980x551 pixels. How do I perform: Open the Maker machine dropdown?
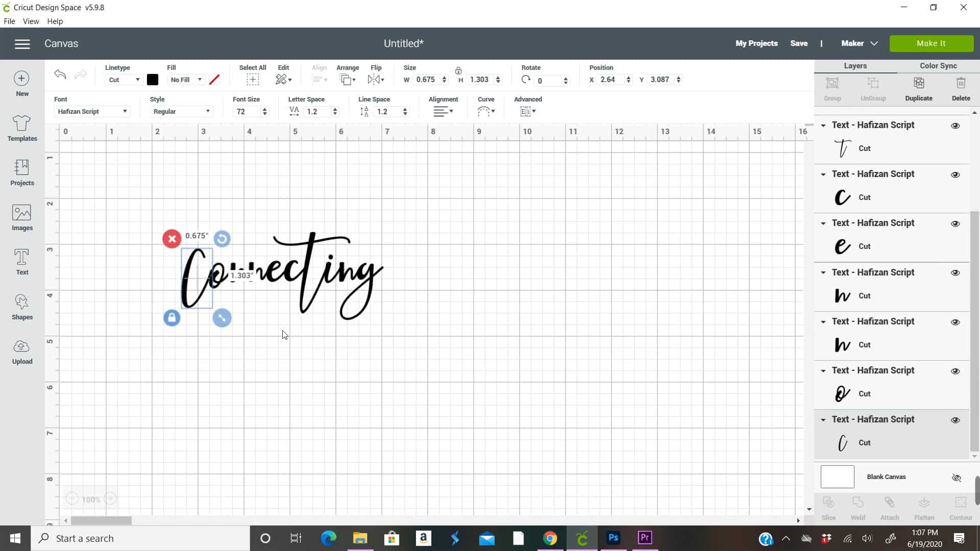click(860, 43)
